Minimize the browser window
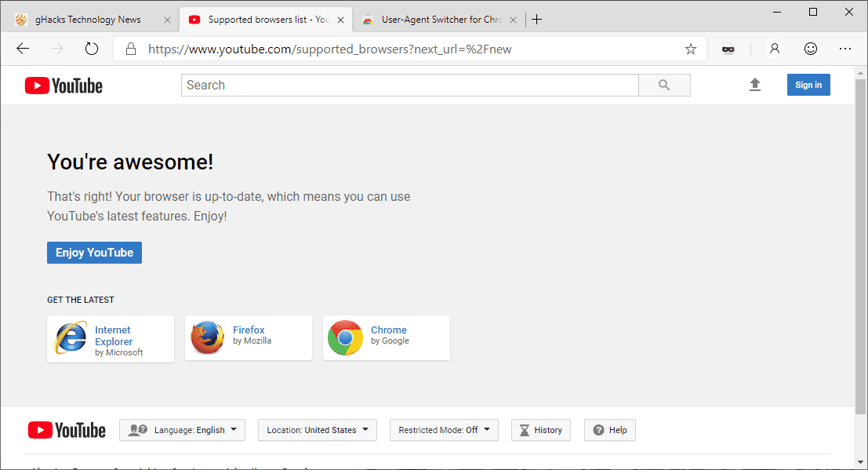This screenshot has width=868, height=470. click(777, 12)
